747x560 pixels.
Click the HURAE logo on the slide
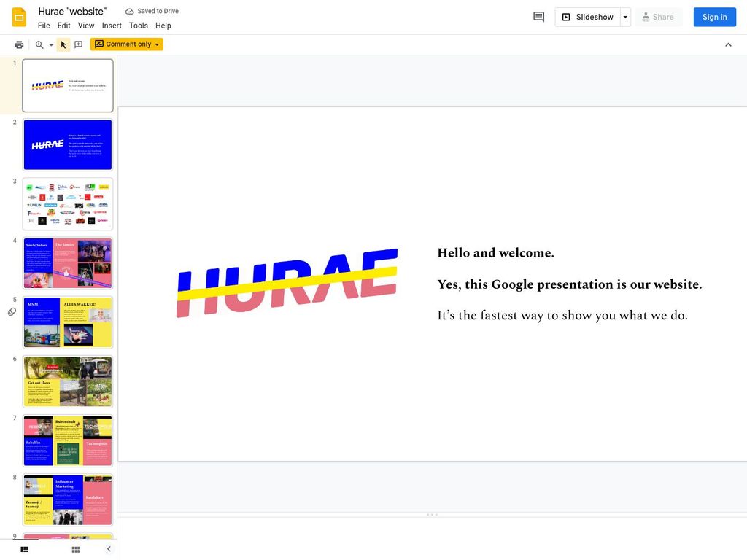[287, 283]
